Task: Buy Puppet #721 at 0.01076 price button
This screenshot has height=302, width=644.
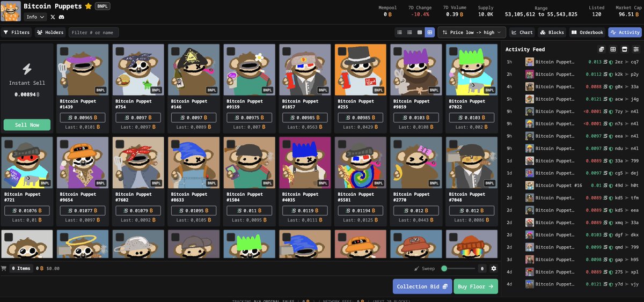Action: (27, 211)
